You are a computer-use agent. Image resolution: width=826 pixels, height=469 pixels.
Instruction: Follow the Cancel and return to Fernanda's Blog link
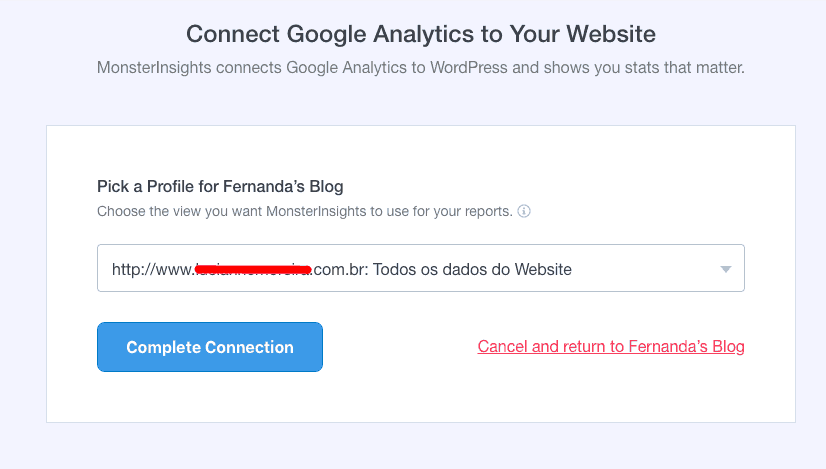pos(611,346)
